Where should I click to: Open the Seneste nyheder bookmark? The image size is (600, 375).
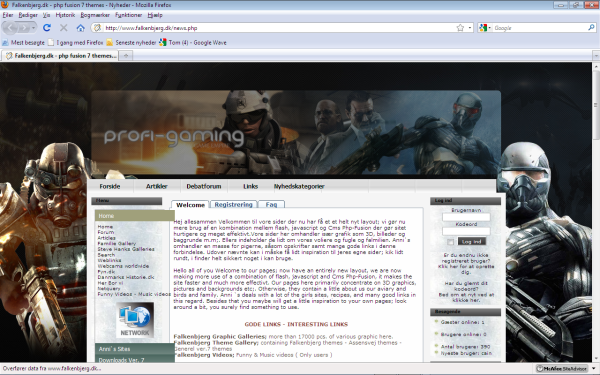point(132,42)
